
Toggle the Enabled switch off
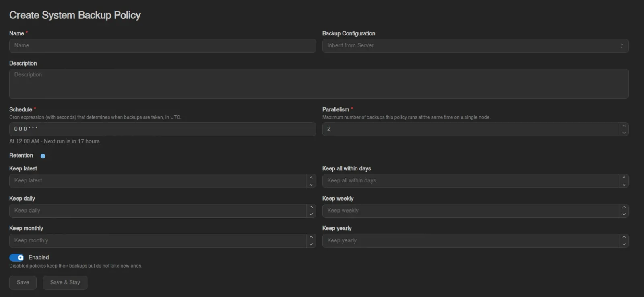tap(17, 258)
